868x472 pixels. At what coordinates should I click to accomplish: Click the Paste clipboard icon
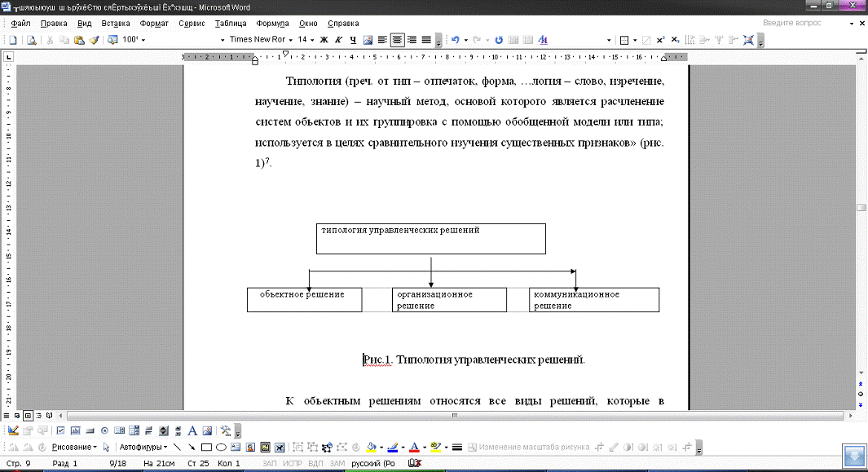(79, 39)
